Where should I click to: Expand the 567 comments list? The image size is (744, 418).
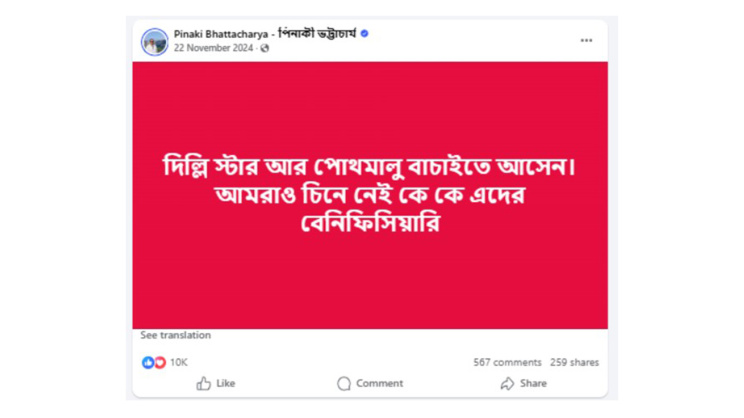507,362
